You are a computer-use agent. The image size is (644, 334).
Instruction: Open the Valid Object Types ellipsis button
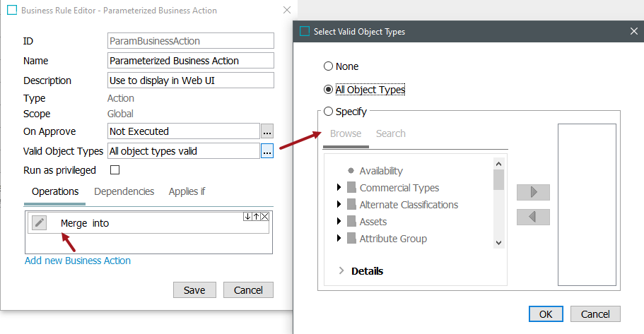[x=267, y=151]
